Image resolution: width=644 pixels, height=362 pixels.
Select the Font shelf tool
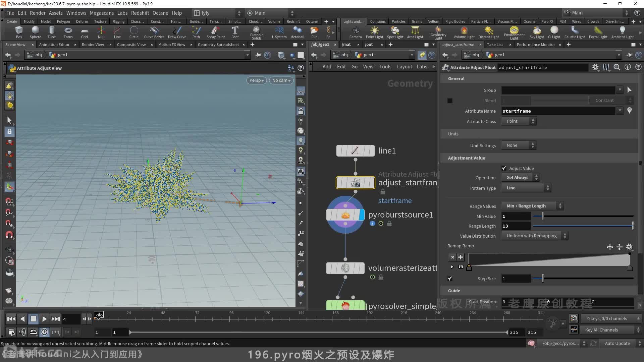[235, 33]
